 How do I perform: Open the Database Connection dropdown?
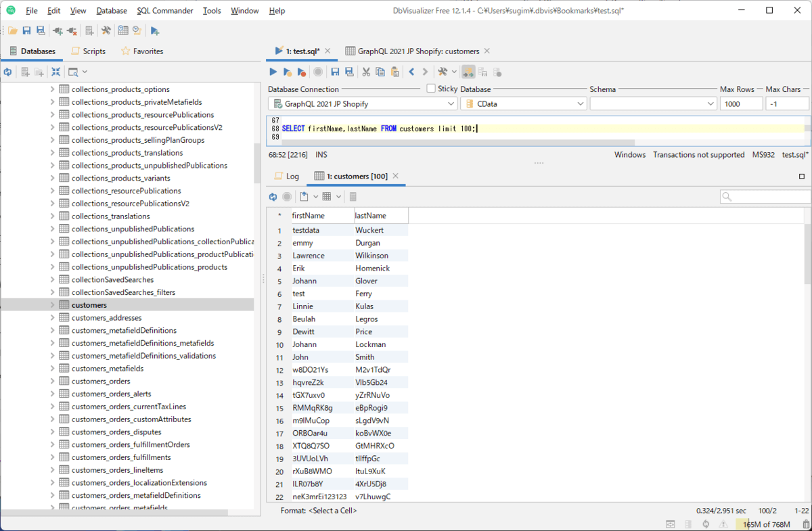click(x=363, y=104)
